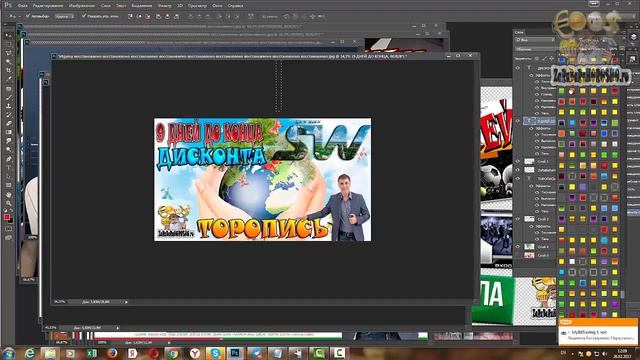640x360 pixels.
Task: Select the Move tool in the toolbox
Action: pyautogui.click(x=9, y=36)
